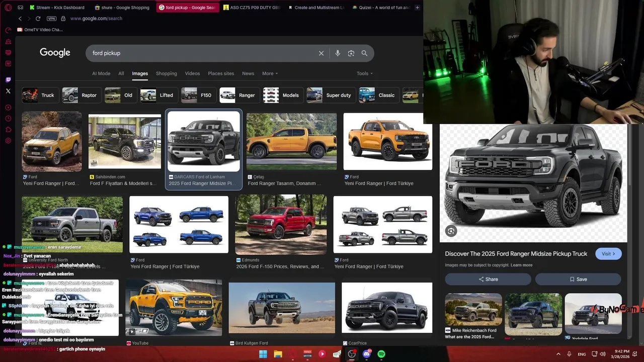Viewport: 644px width, 362px height.
Task: Go back with the browser back arrow
Action: click(x=20, y=19)
